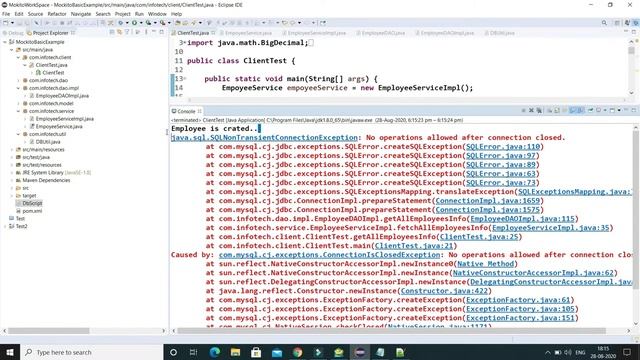
Task: Collapse the com.infotech.client package
Action: coord(18,58)
